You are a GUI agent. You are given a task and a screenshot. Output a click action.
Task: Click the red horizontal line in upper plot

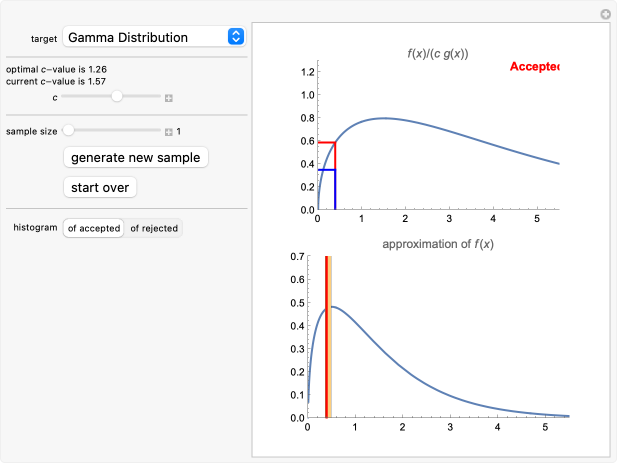326,143
